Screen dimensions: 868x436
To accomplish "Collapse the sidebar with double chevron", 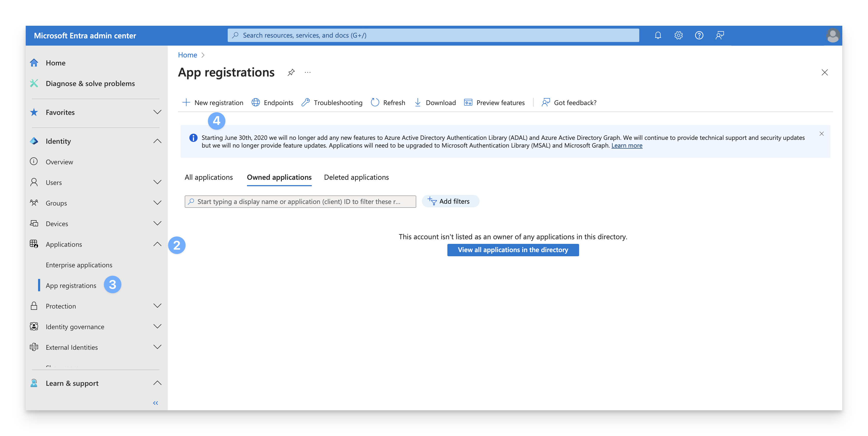I will pos(155,403).
